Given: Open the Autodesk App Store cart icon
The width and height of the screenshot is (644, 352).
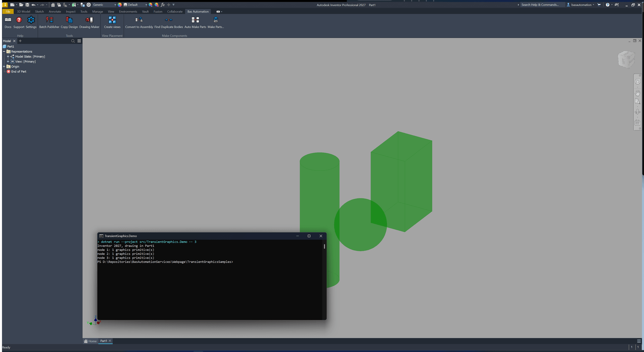Looking at the screenshot, I should (x=599, y=5).
